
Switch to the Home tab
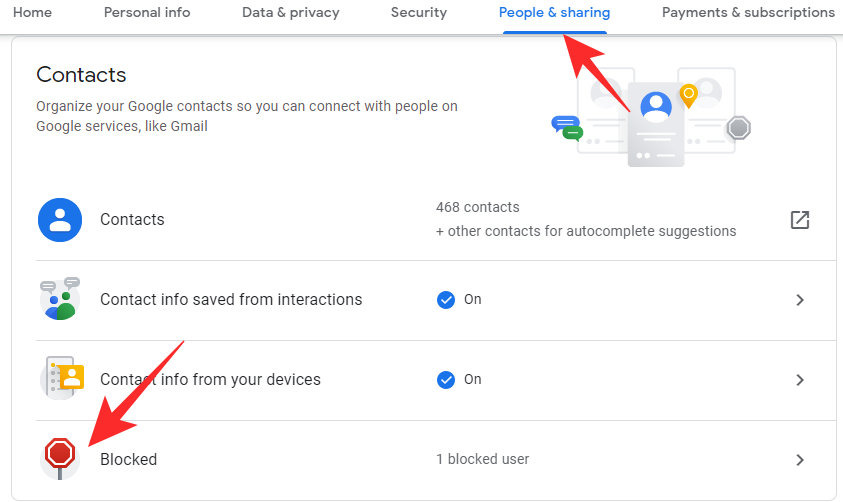pyautogui.click(x=32, y=13)
